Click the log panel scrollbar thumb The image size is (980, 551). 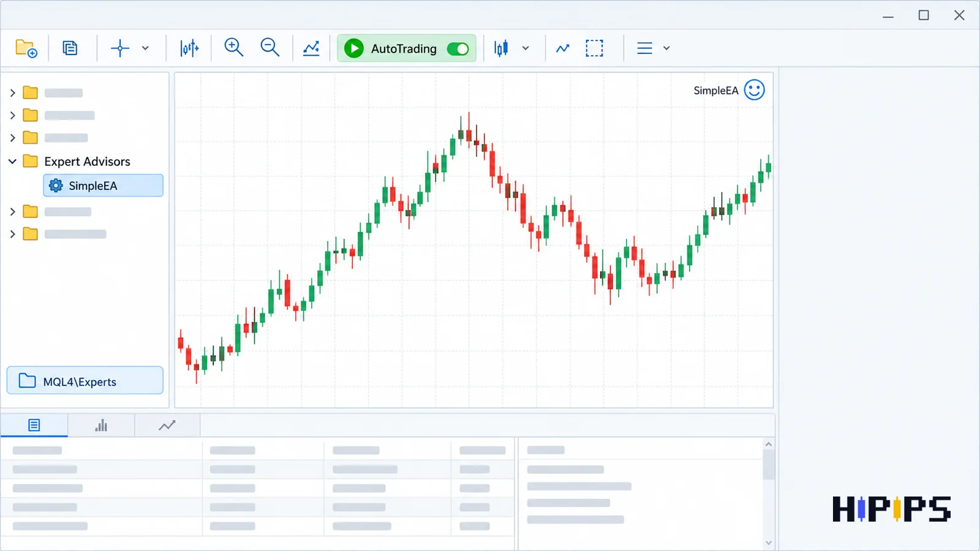[769, 465]
